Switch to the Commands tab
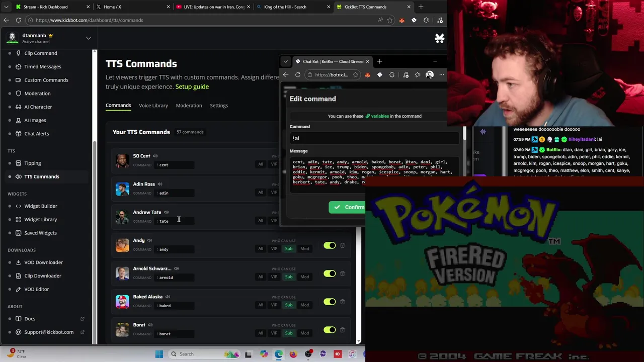The image size is (644, 362). pos(118,106)
